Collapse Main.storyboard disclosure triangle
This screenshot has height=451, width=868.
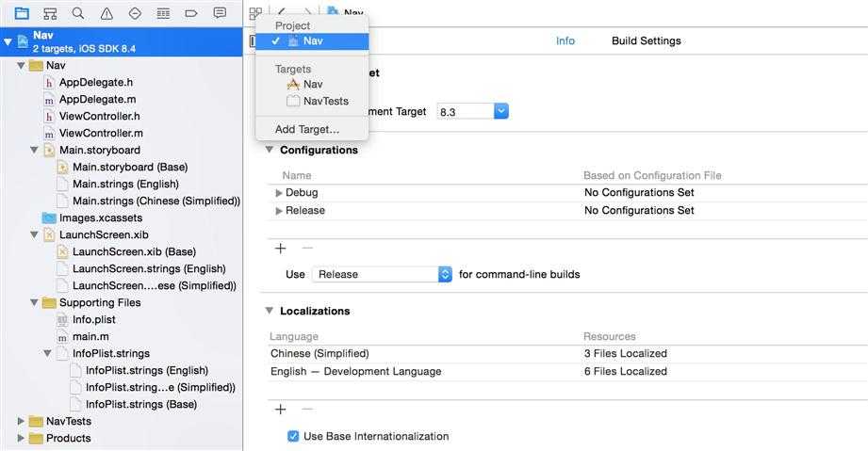tap(34, 150)
